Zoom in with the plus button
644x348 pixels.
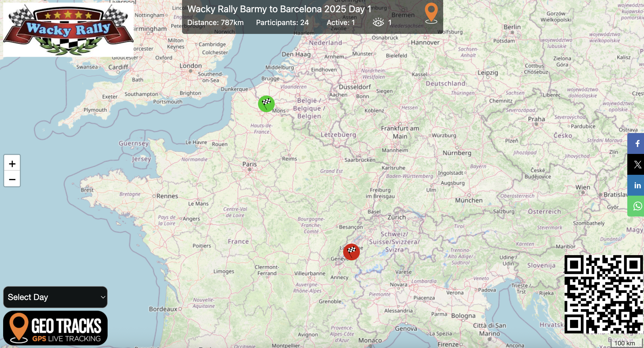pyautogui.click(x=12, y=164)
